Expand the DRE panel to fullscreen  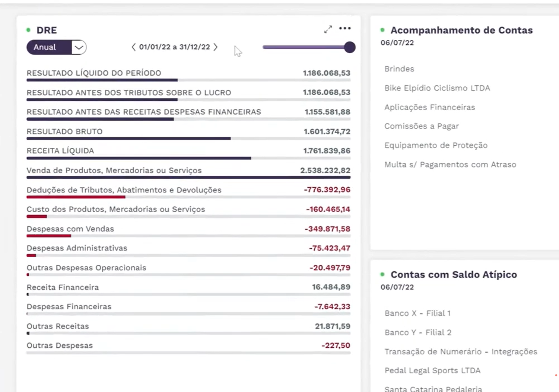pos(328,29)
